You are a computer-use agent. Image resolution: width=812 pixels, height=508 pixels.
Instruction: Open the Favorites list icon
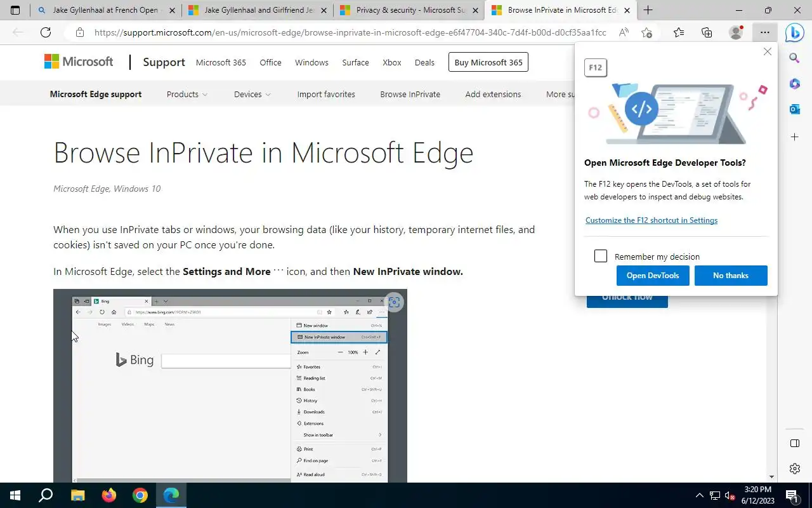click(x=679, y=32)
